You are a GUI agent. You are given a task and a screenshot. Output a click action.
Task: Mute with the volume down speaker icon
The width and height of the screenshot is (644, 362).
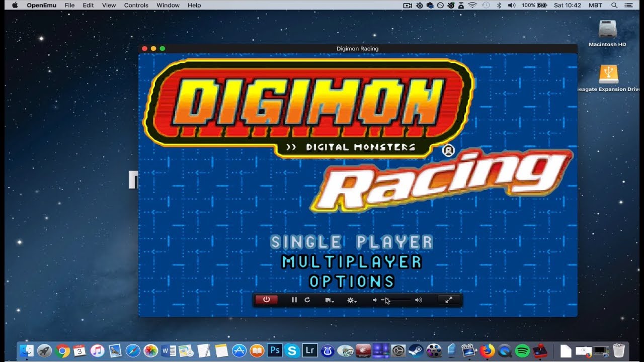pyautogui.click(x=374, y=300)
